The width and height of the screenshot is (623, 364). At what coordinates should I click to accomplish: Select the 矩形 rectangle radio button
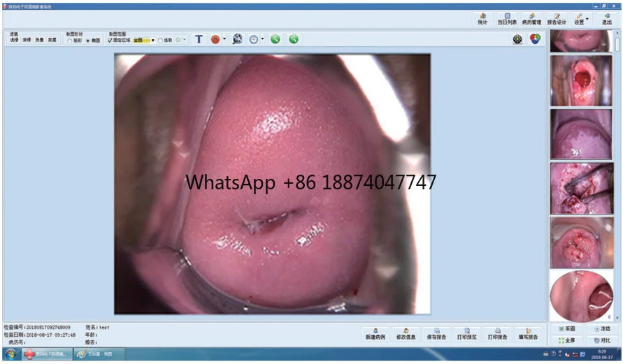click(x=69, y=41)
